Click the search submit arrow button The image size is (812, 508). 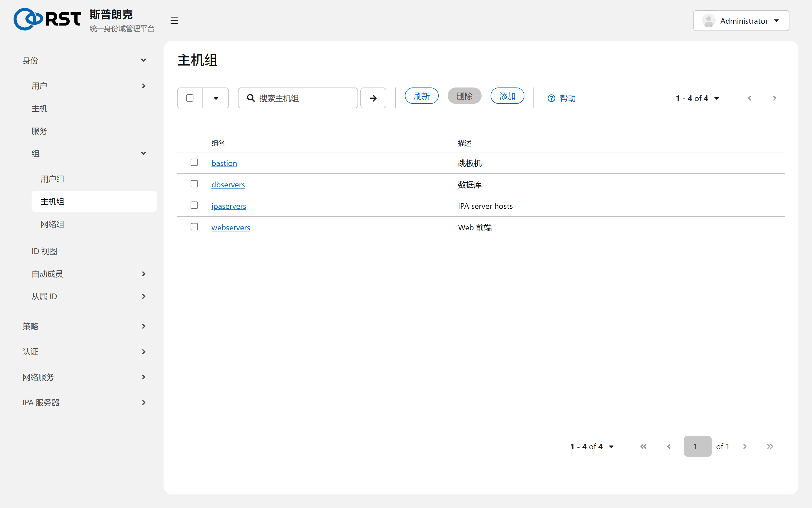pyautogui.click(x=373, y=98)
